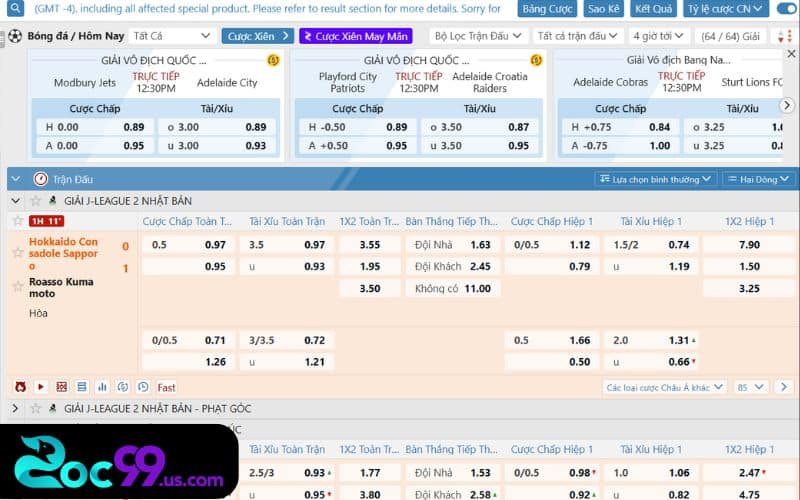The image size is (800, 500).
Task: Click Đội Nhà next goal 1.63
Action: [453, 245]
